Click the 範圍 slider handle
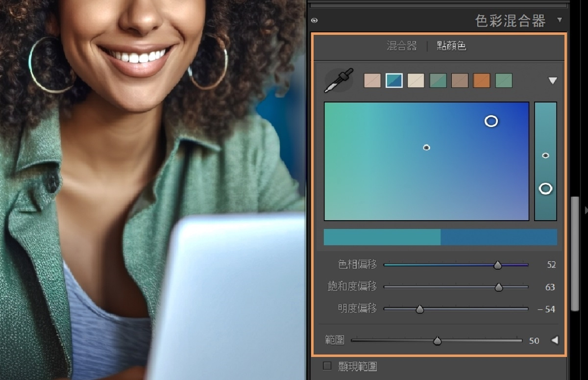This screenshot has height=380, width=588. coord(438,340)
